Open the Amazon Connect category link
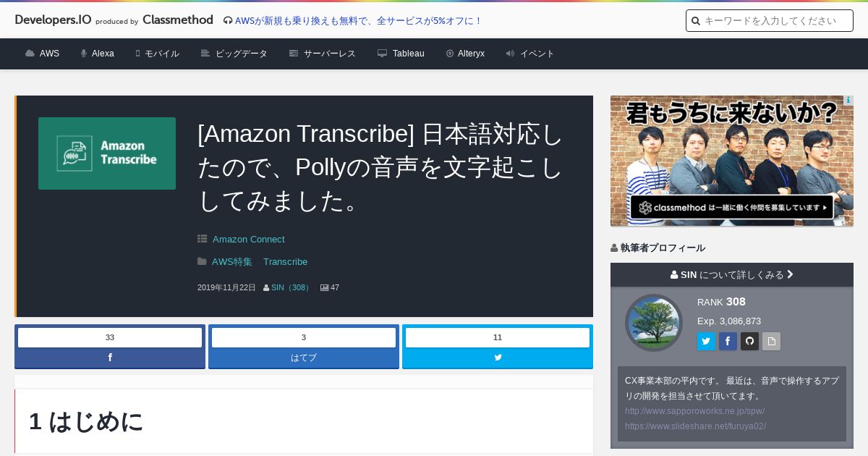The height and width of the screenshot is (456, 868). [x=248, y=240]
